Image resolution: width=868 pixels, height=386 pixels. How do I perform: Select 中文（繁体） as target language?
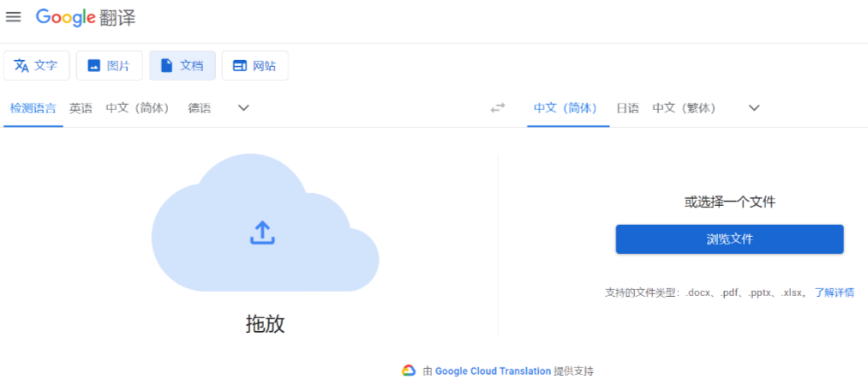pyautogui.click(x=684, y=109)
